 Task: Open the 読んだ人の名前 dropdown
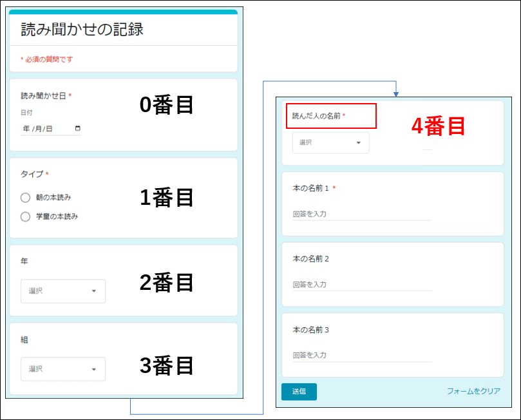pos(330,143)
